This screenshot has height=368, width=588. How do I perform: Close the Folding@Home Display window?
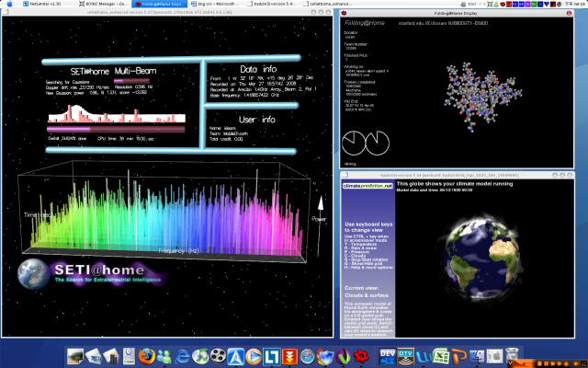click(569, 13)
